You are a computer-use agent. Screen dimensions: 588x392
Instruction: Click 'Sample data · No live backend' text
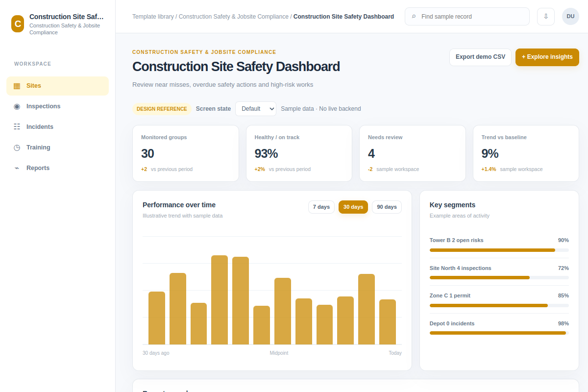coord(321,109)
